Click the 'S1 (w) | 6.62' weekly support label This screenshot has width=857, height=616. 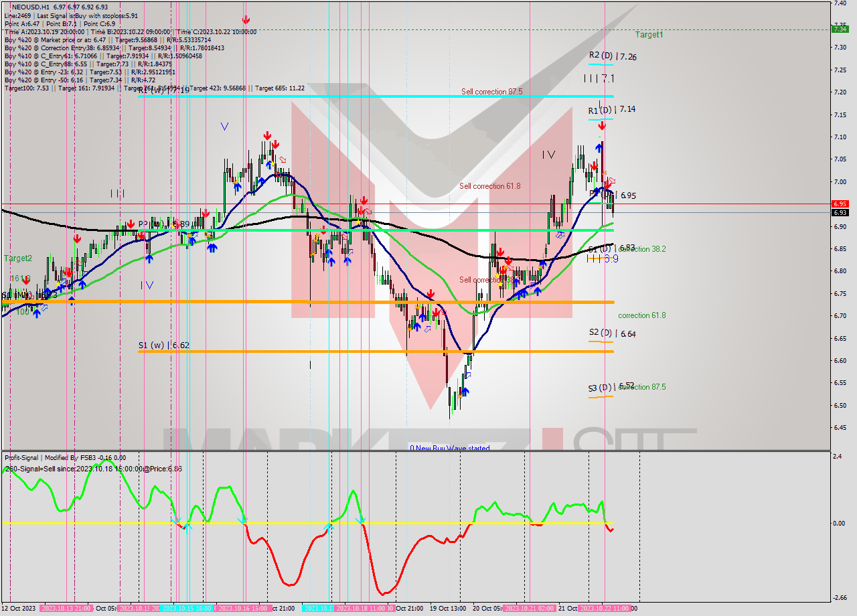164,345
